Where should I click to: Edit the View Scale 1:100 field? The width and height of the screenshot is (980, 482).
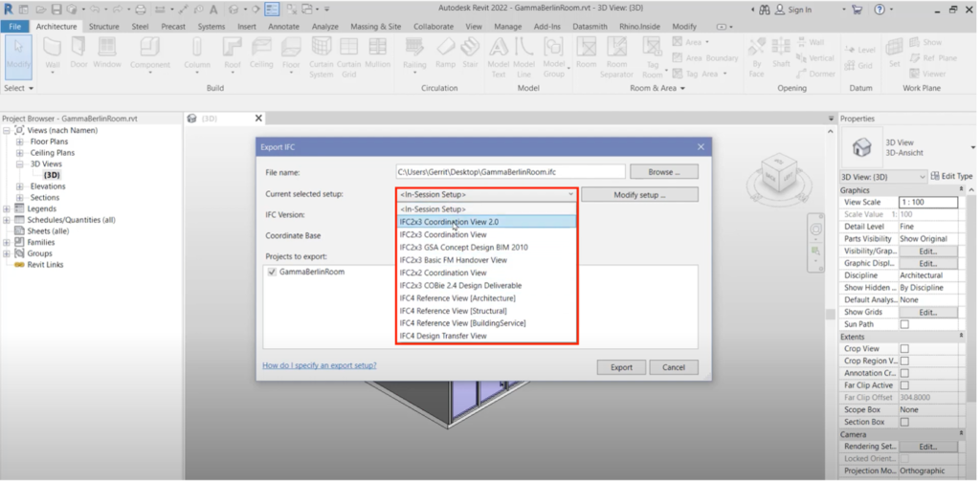click(928, 203)
